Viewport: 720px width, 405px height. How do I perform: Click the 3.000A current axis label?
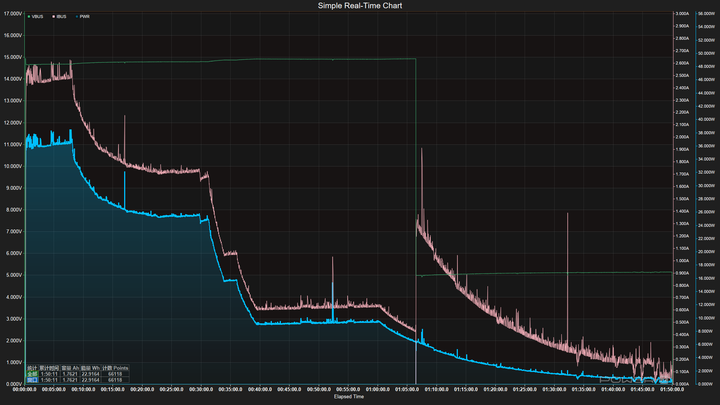(x=682, y=14)
